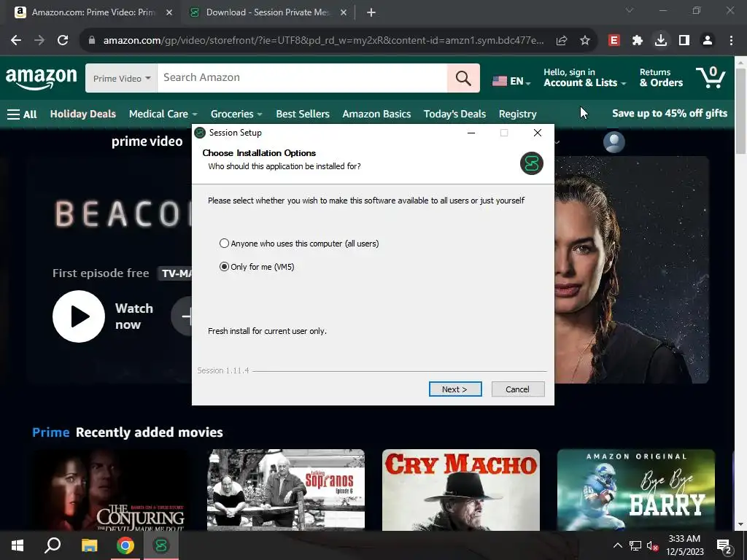
Task: Open Chrome profile menu
Action: (708, 41)
